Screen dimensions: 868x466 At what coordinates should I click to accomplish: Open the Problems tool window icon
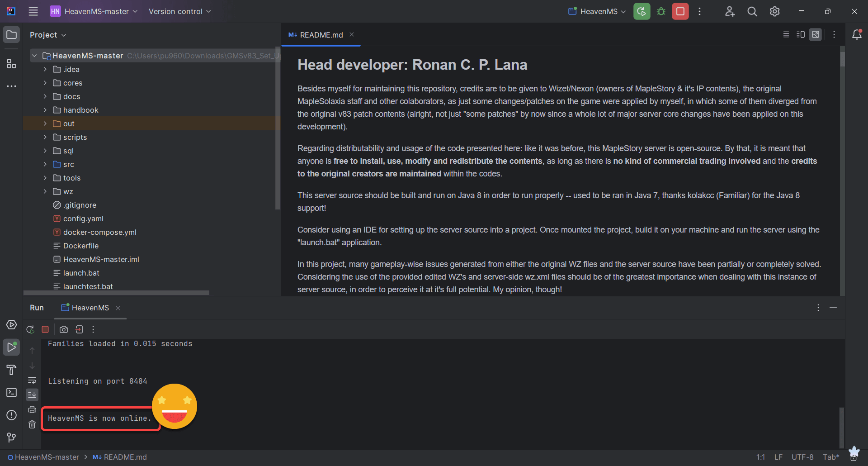pos(11,415)
